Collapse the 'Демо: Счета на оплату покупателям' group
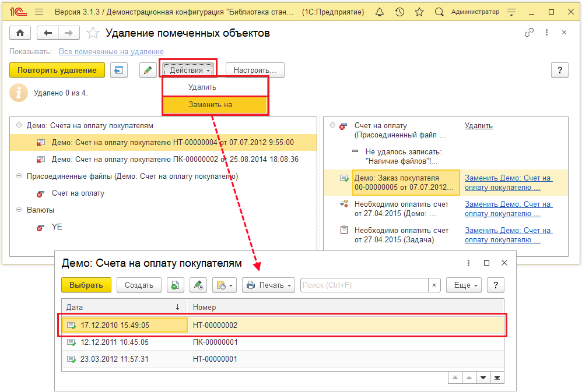 19,125
